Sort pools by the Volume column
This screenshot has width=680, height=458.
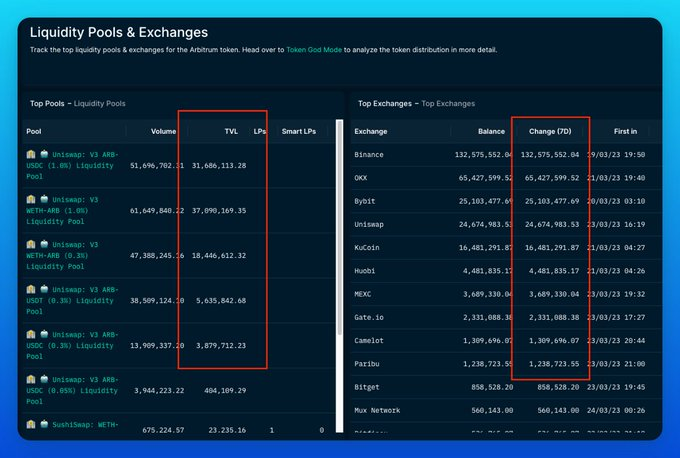163,131
